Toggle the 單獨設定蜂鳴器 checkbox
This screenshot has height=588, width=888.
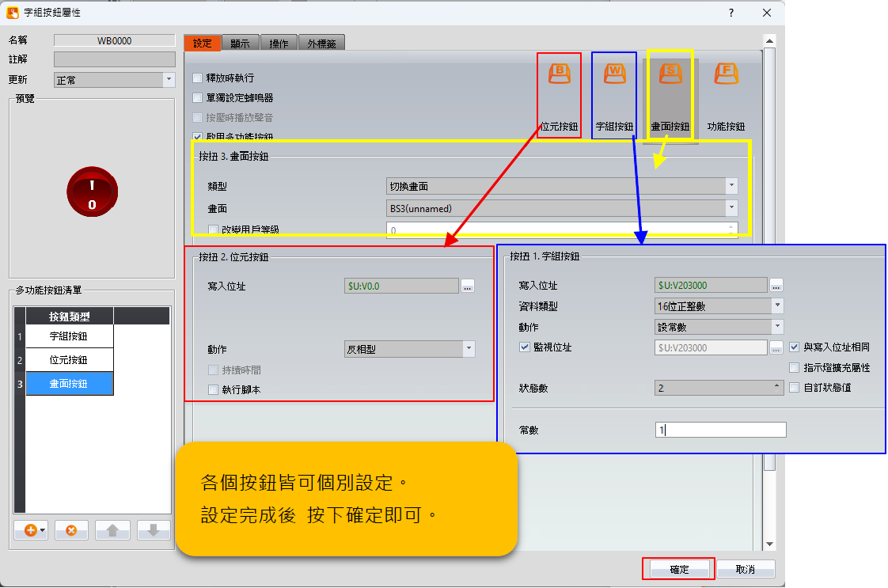point(198,98)
